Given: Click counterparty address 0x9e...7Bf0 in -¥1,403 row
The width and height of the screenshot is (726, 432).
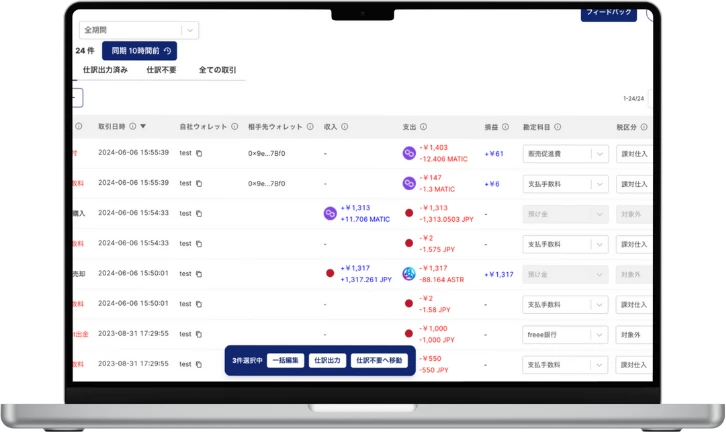Looking at the screenshot, I should click(266, 153).
